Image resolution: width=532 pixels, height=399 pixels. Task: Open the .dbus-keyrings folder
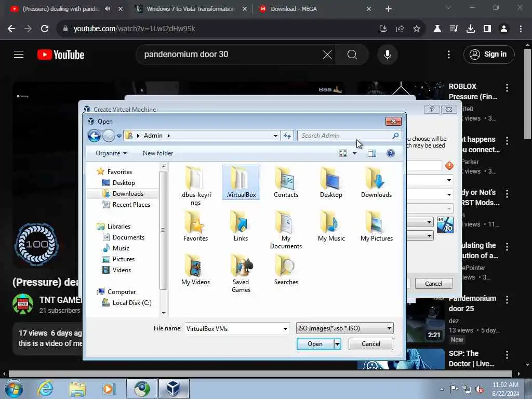click(x=195, y=186)
